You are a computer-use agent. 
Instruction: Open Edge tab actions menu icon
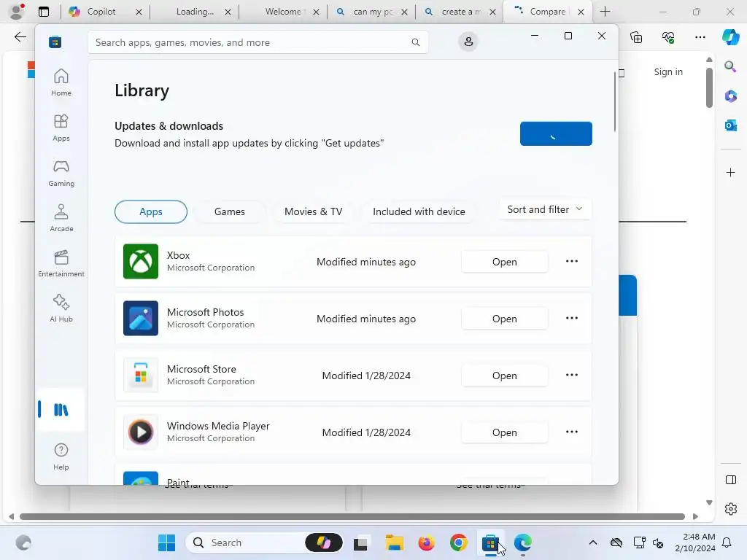44,12
